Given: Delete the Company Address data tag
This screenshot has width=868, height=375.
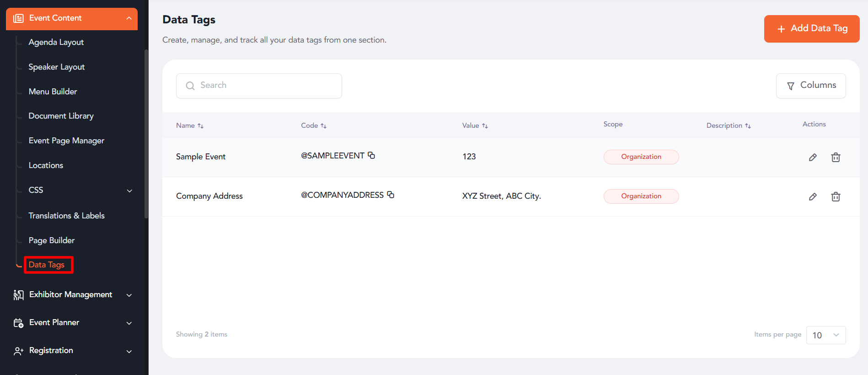Looking at the screenshot, I should (x=835, y=197).
